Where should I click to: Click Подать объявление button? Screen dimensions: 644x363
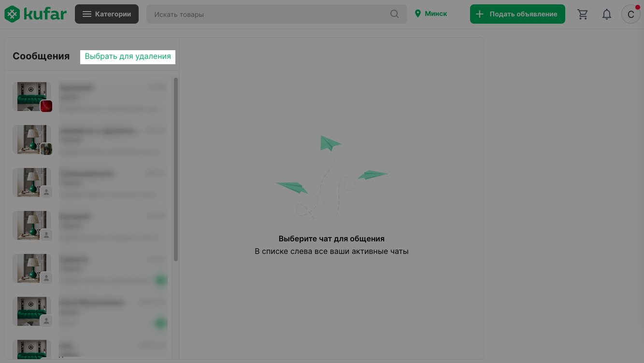[517, 14]
